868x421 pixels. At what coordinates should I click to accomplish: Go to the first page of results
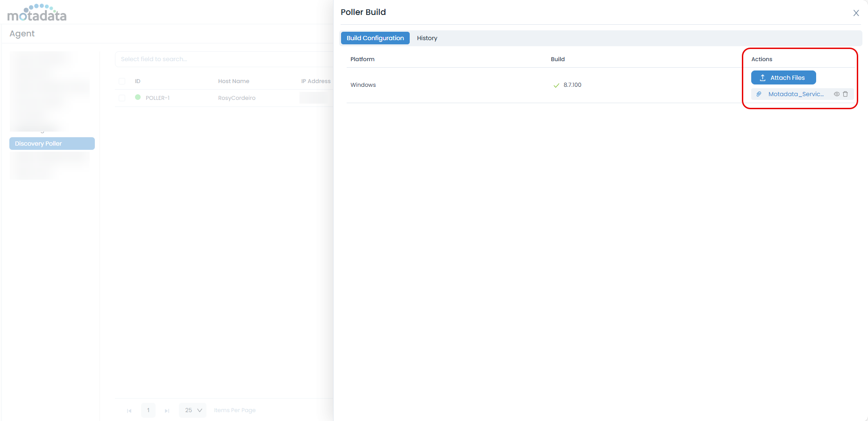[x=129, y=411]
